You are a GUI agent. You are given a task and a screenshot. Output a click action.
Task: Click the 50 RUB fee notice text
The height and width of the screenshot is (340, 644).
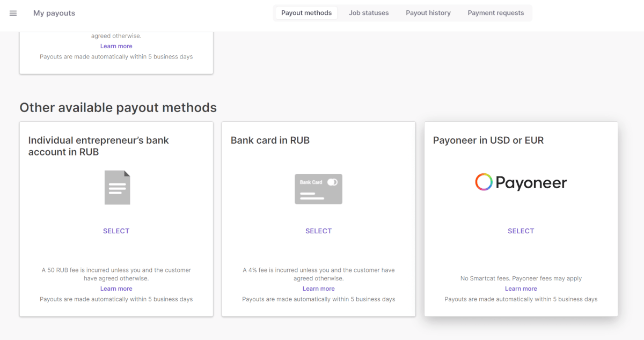pos(116,274)
